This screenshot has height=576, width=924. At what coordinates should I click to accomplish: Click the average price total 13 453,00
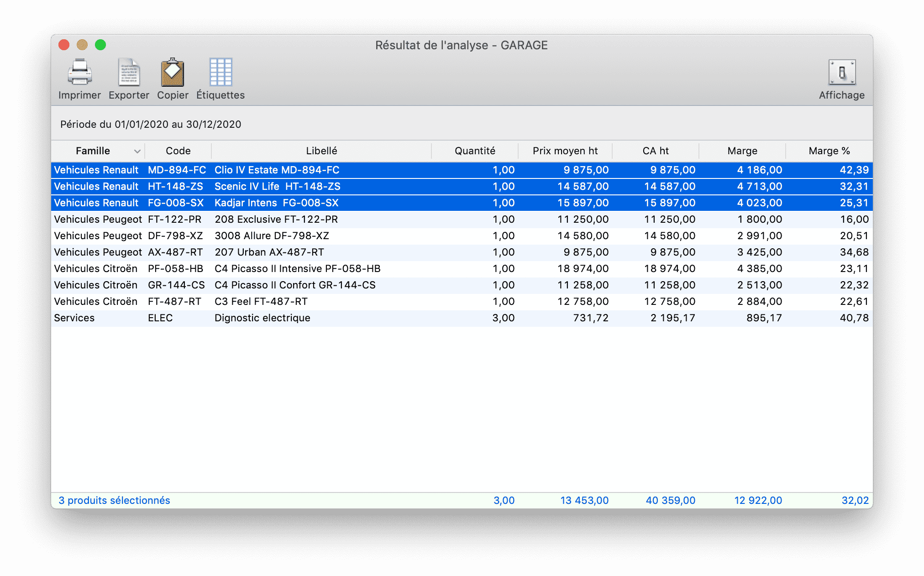584,500
